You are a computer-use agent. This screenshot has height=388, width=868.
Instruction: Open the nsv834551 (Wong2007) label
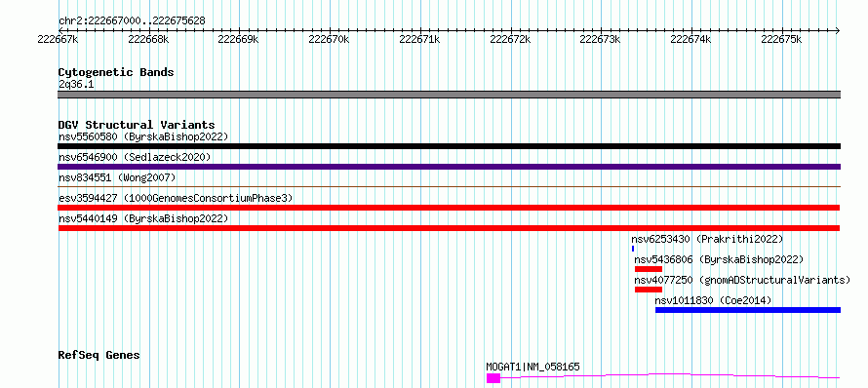(117, 177)
